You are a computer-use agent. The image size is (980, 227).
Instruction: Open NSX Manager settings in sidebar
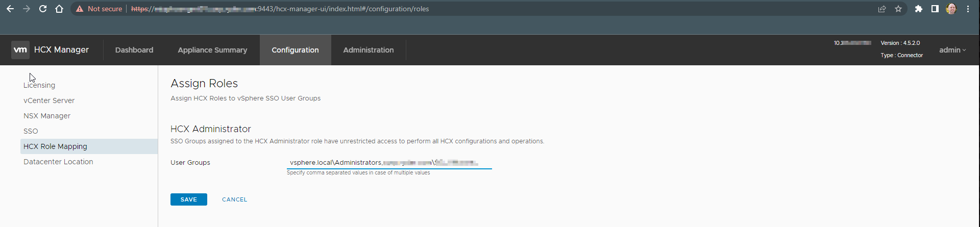click(47, 116)
